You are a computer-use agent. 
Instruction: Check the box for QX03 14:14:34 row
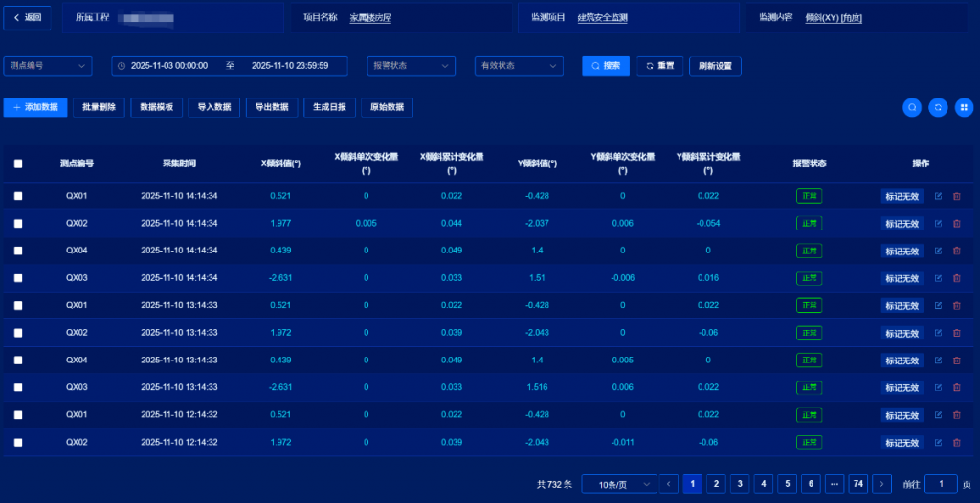click(18, 278)
